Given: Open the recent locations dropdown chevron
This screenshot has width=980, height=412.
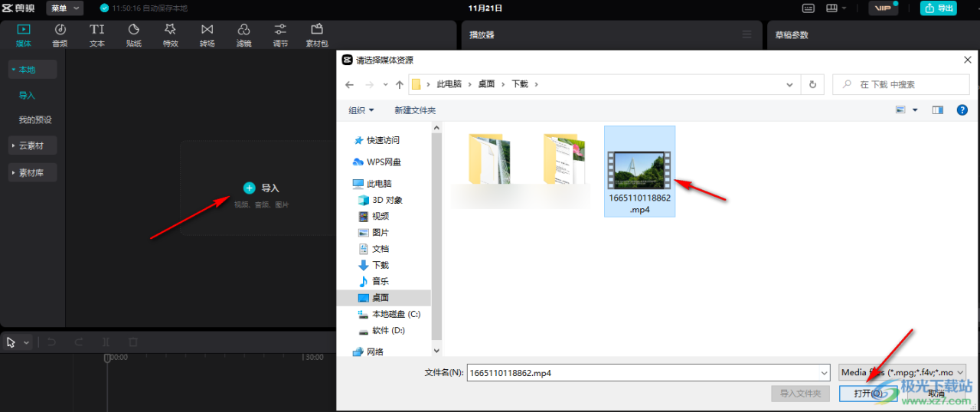Looking at the screenshot, I should pos(385,84).
